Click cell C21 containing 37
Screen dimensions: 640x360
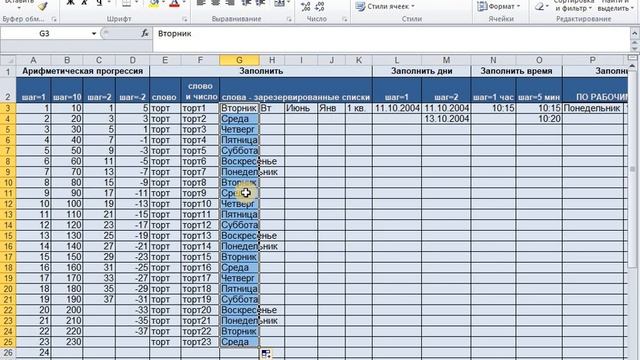[99, 300]
